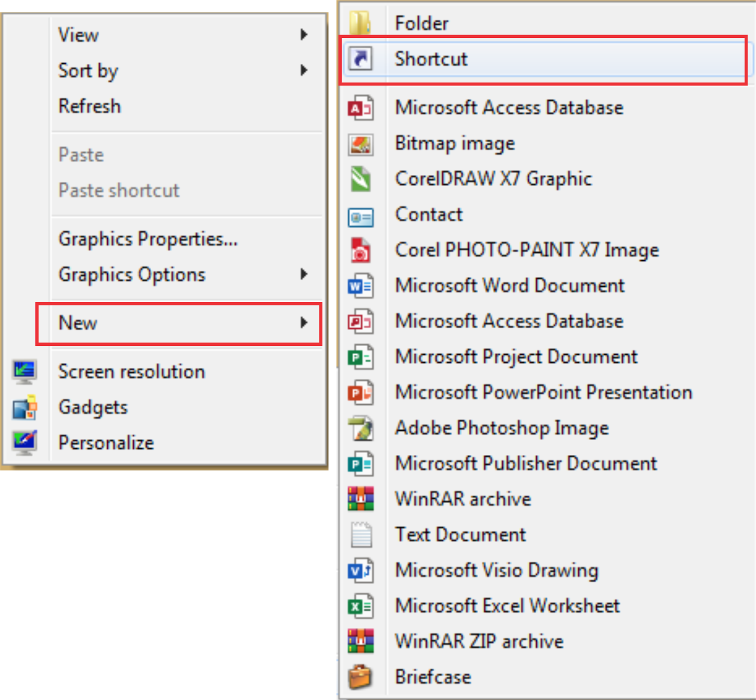Select Refresh from the context menu
This screenshot has width=756, height=700.
89,106
